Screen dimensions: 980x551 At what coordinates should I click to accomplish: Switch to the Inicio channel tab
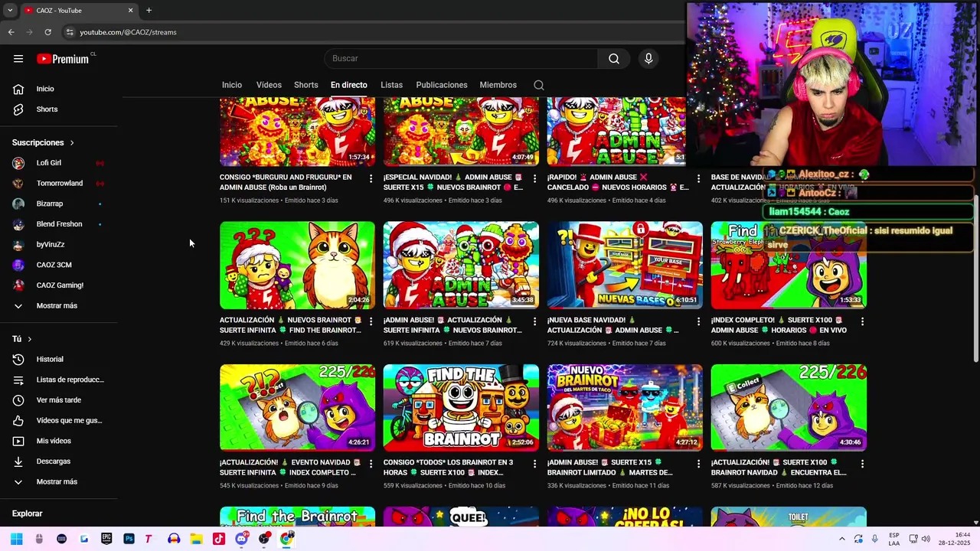coord(232,85)
